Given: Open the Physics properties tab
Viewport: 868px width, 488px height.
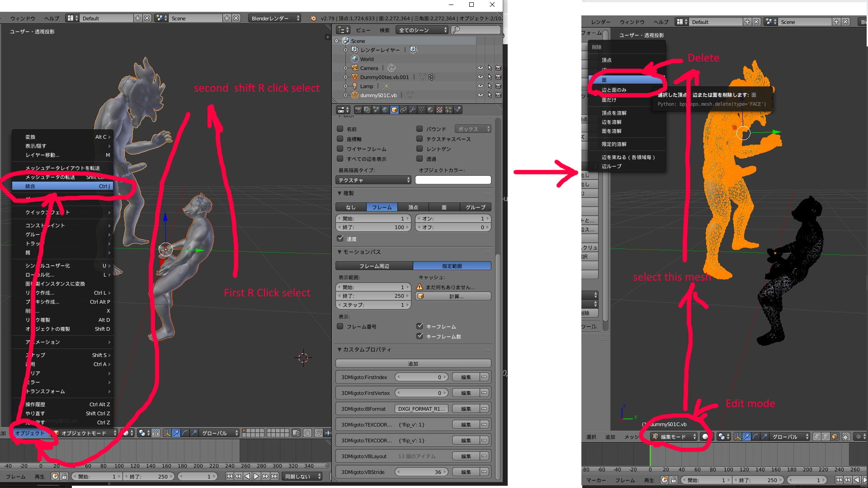Looking at the screenshot, I should coord(458,110).
